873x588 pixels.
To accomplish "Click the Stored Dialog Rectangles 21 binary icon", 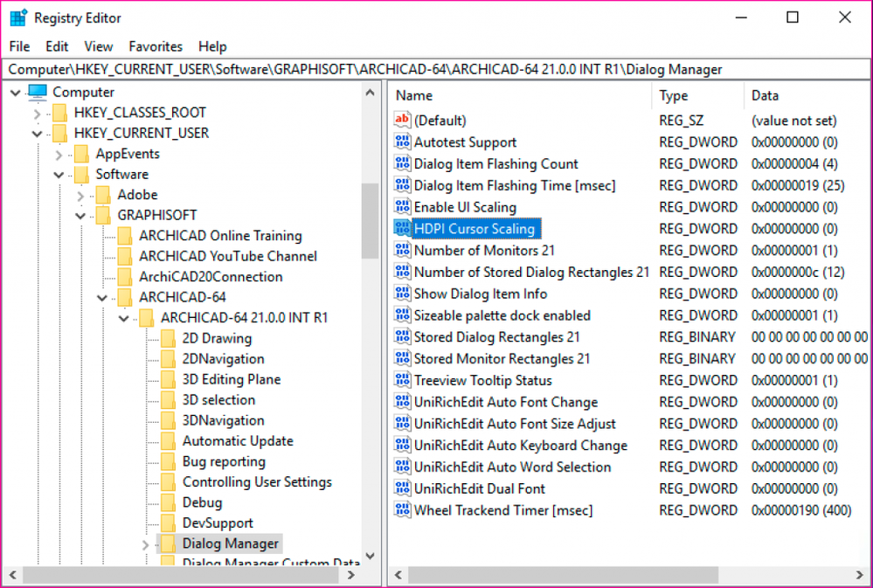I will coord(402,337).
